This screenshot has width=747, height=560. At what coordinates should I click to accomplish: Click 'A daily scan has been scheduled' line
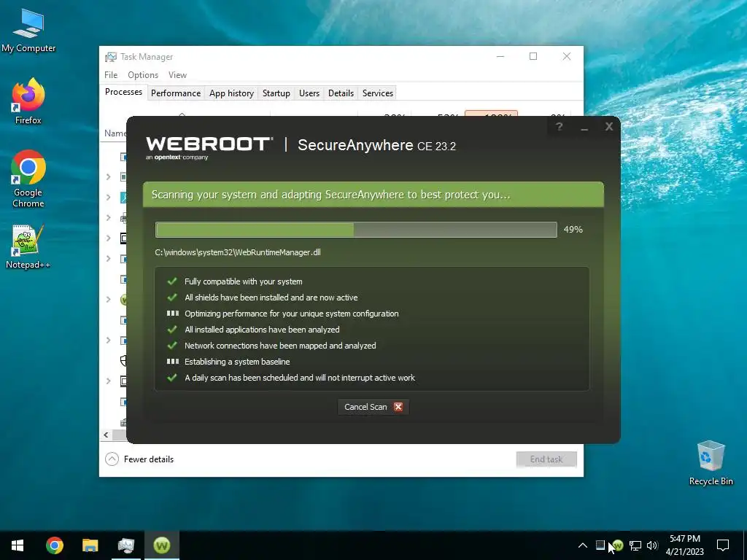(300, 378)
